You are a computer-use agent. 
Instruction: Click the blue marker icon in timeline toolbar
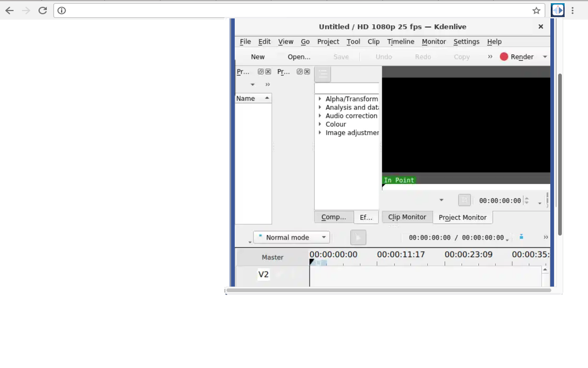[521, 237]
